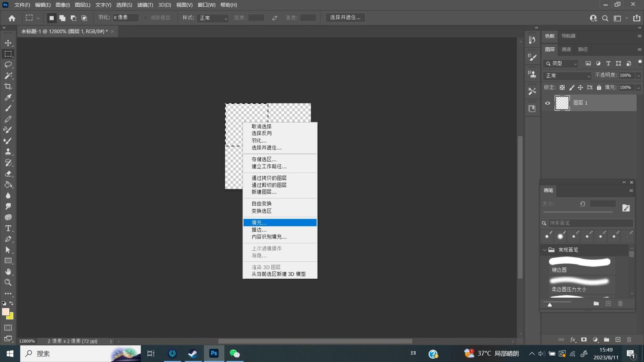This screenshot has width=644, height=362.
Task: Adjust the brush thumbnail size slider
Action: click(550, 305)
